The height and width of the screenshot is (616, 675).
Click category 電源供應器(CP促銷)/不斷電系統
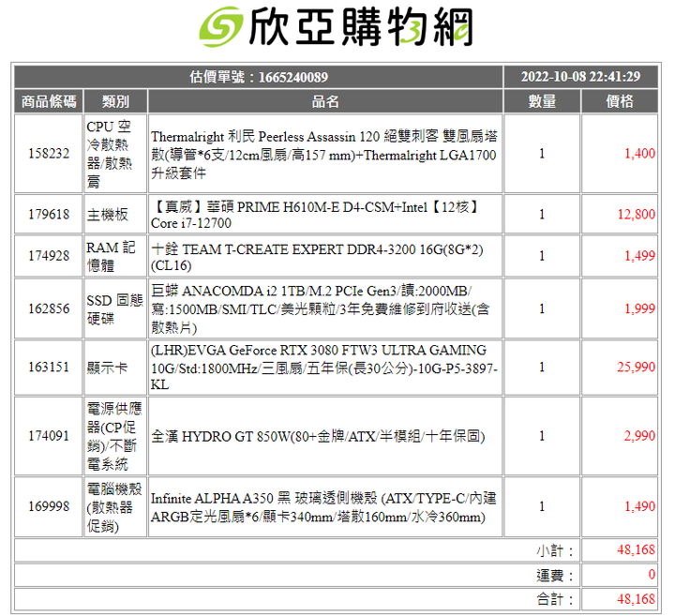(114, 436)
